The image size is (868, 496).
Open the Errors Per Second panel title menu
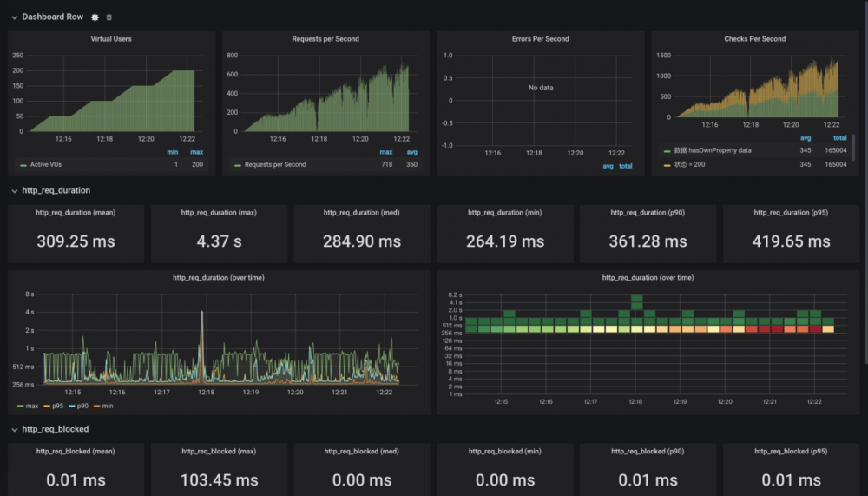point(540,39)
